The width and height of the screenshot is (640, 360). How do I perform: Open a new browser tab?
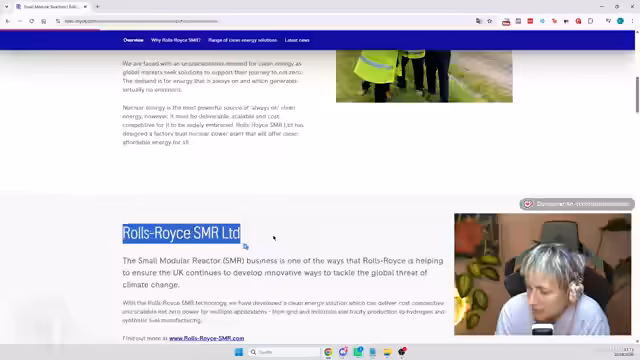[x=98, y=7]
